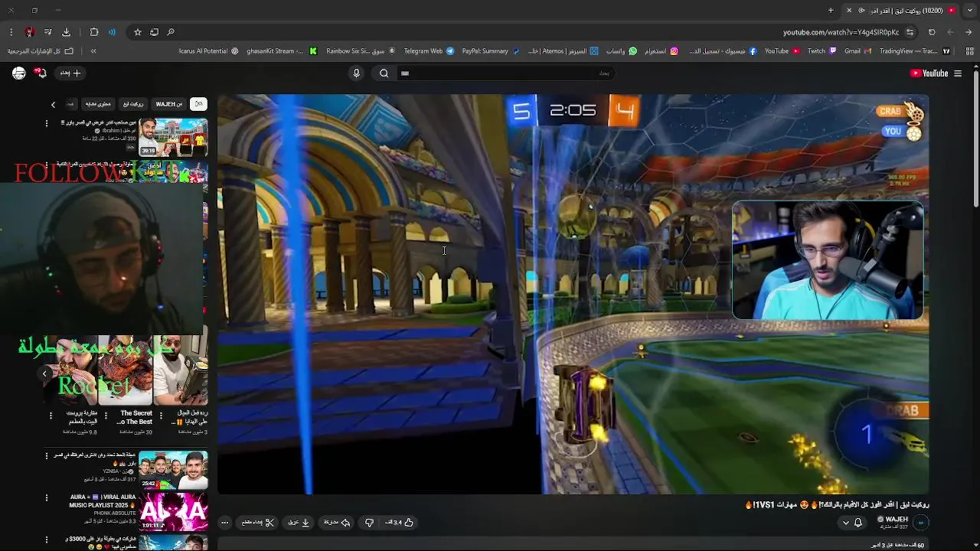Click the YouTube search field
The image size is (980, 551).
[505, 73]
